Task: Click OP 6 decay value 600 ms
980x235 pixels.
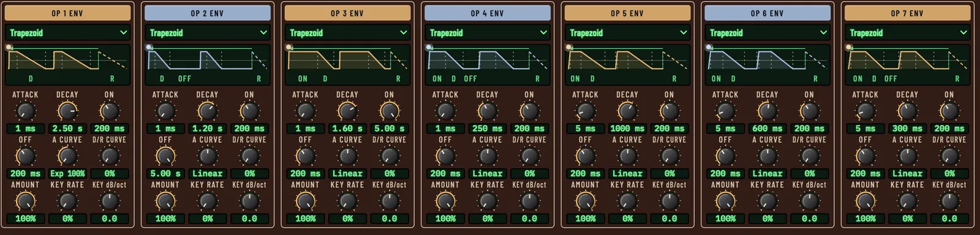Action: pos(767,129)
